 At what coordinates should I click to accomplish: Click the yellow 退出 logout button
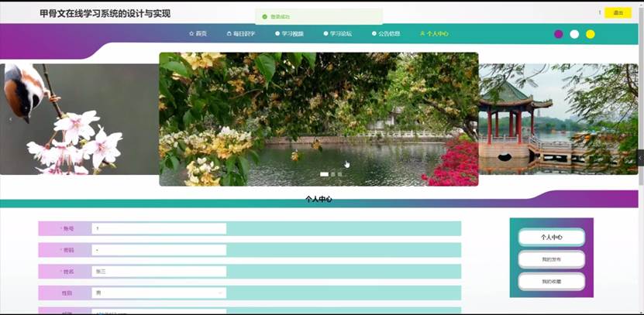pos(618,12)
